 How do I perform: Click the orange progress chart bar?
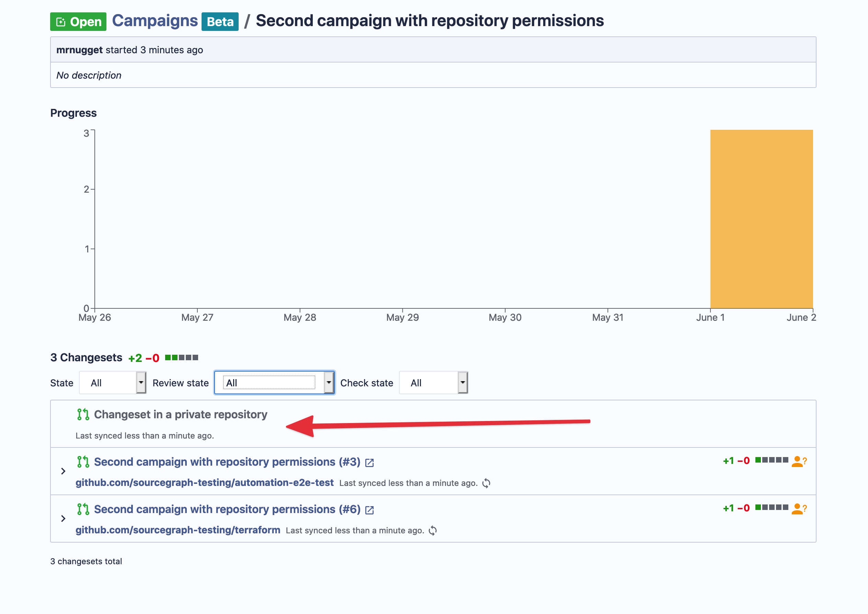coord(761,219)
